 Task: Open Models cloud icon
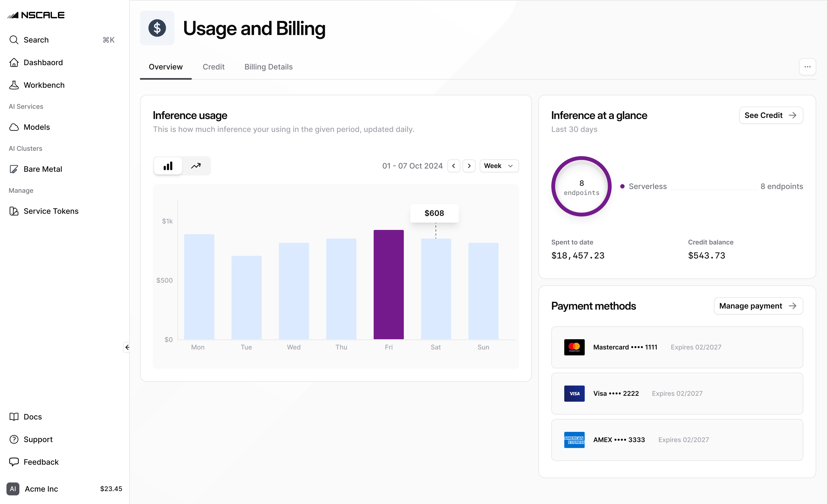(14, 127)
